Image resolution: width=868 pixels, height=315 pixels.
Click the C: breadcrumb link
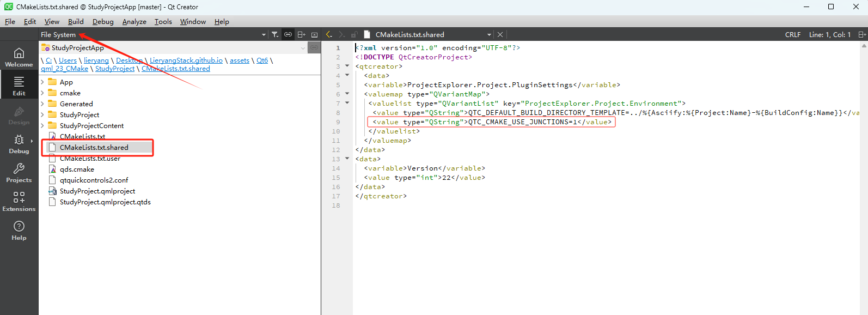[48, 60]
